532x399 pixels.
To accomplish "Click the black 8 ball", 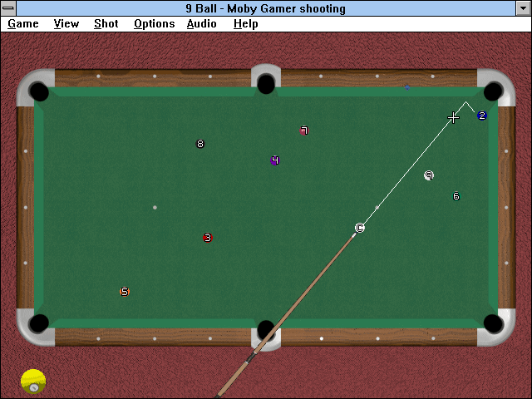I will tap(200, 144).
